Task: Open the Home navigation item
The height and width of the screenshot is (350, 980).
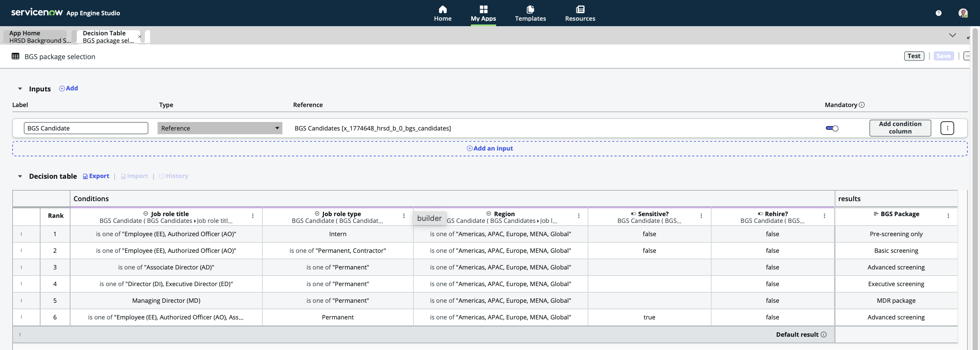Action: (442, 13)
